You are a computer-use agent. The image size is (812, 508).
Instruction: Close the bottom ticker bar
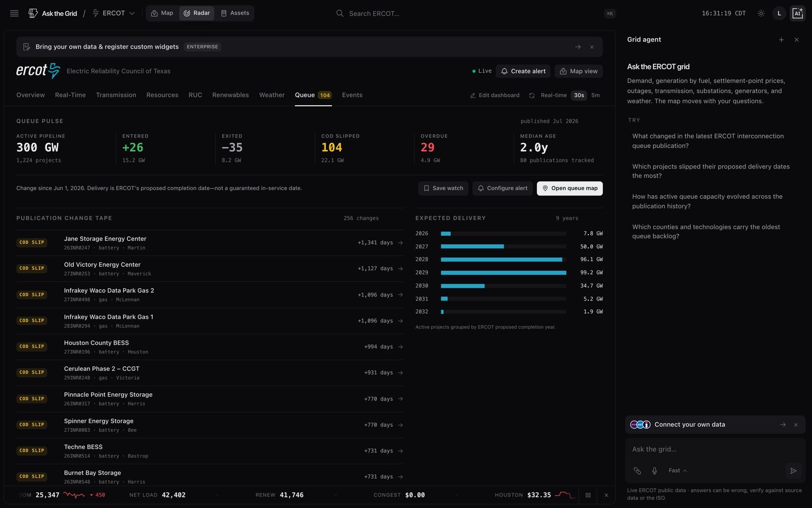point(606,495)
